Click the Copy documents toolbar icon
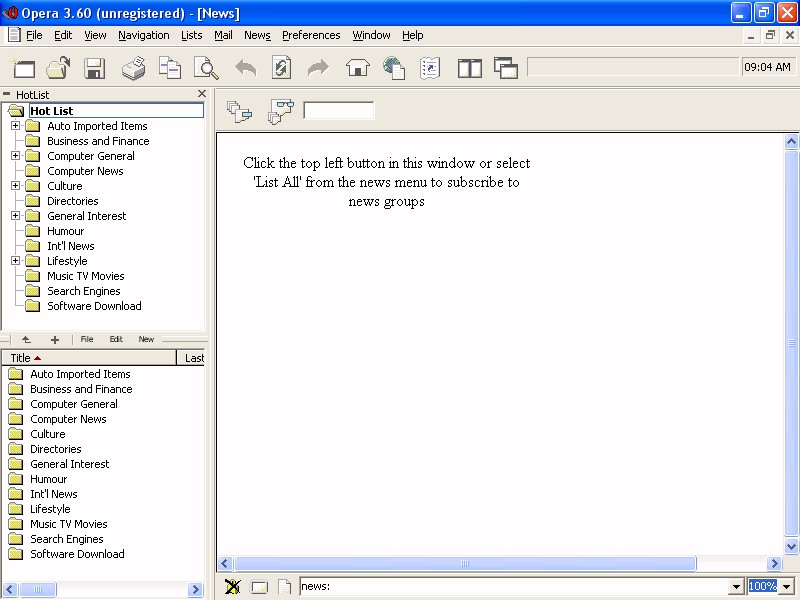This screenshot has width=800, height=600. (x=169, y=68)
